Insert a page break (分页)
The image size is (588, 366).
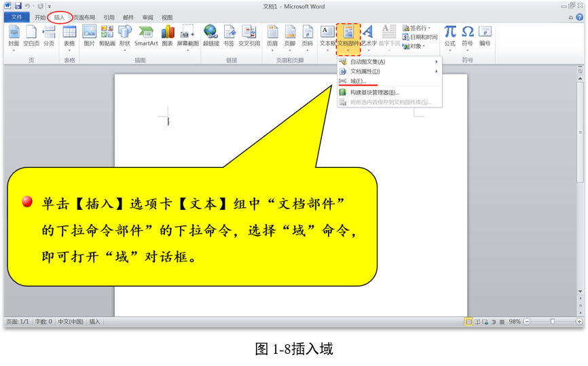(x=49, y=37)
